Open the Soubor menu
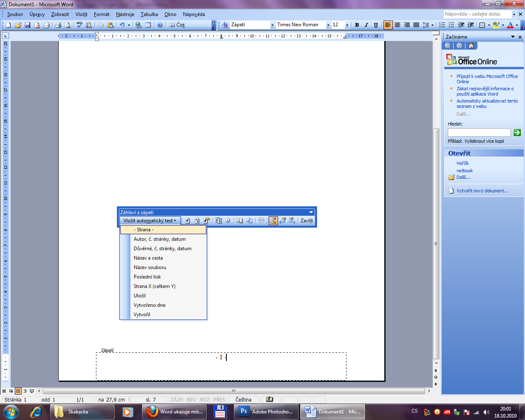Image resolution: width=525 pixels, height=420 pixels. point(15,14)
